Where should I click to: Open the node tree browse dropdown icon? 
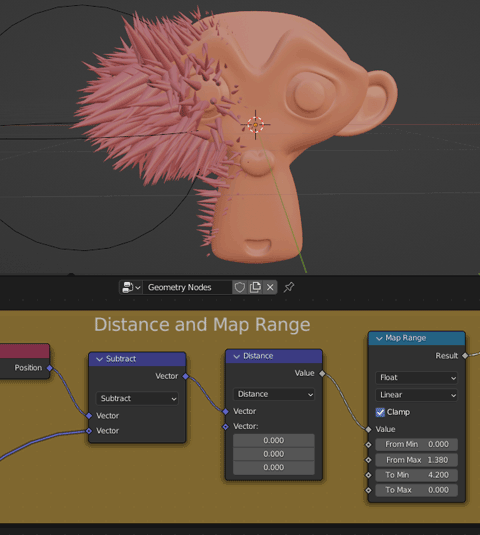pos(131,287)
